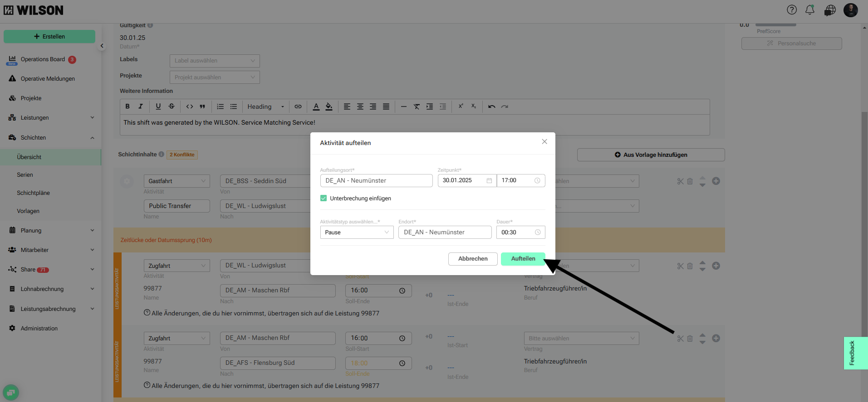Open the user avatar menu

coord(851,10)
